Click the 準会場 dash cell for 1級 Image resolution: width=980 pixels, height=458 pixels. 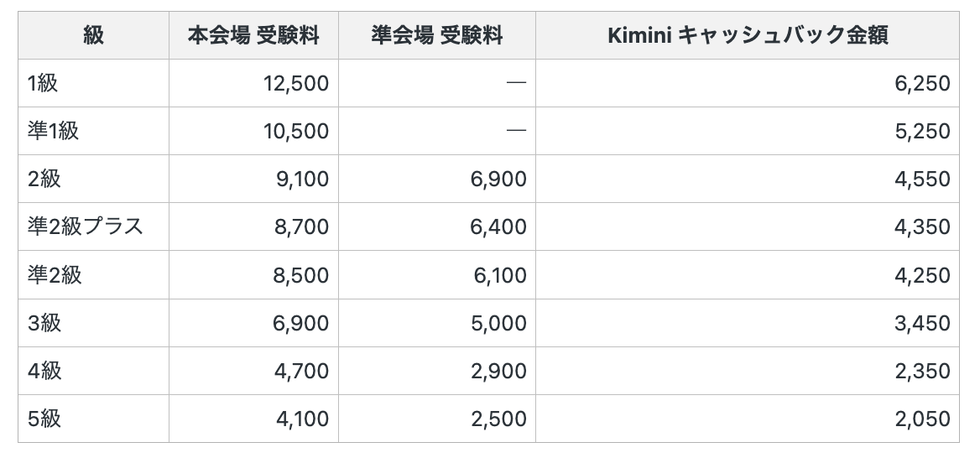pyautogui.click(x=516, y=83)
